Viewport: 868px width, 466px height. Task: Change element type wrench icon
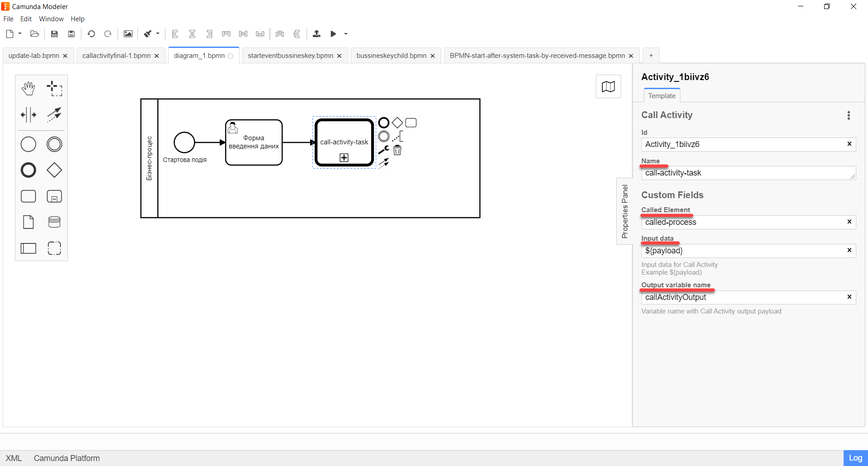click(384, 150)
